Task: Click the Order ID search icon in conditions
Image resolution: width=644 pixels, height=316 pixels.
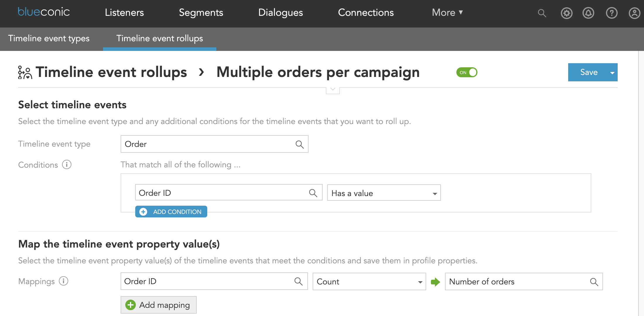Action: pyautogui.click(x=314, y=193)
